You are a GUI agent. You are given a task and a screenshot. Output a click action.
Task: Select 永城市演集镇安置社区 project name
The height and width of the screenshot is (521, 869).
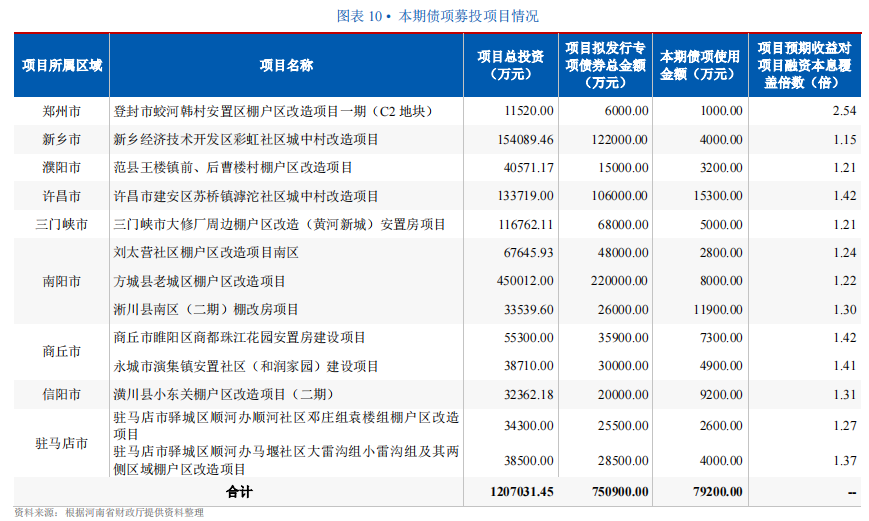click(246, 366)
